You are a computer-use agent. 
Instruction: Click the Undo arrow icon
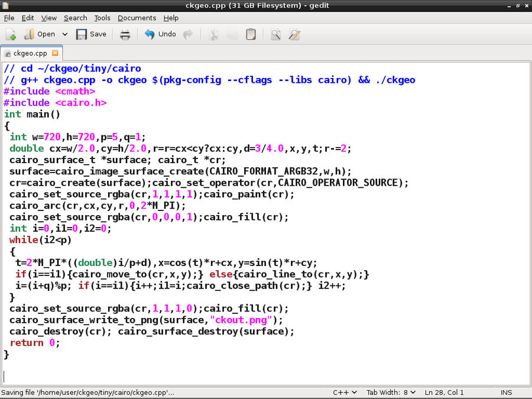click(150, 34)
